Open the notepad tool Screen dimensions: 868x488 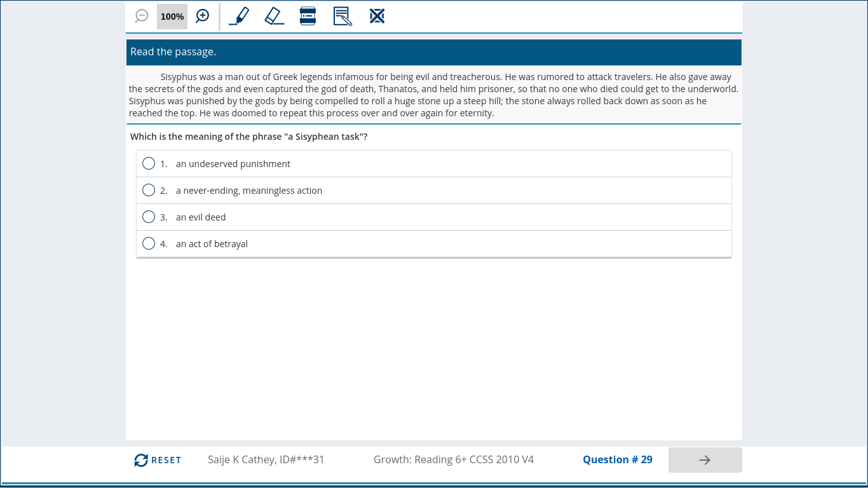[x=342, y=16]
